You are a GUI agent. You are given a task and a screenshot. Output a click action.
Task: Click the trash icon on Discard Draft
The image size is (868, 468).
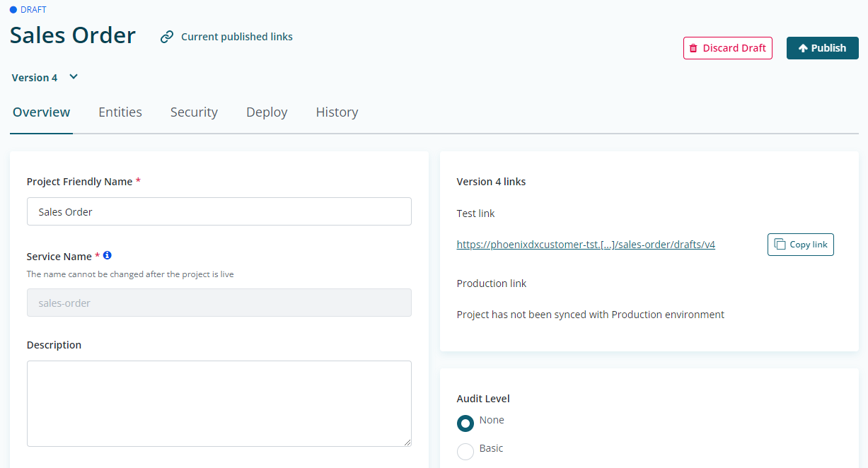pos(693,48)
